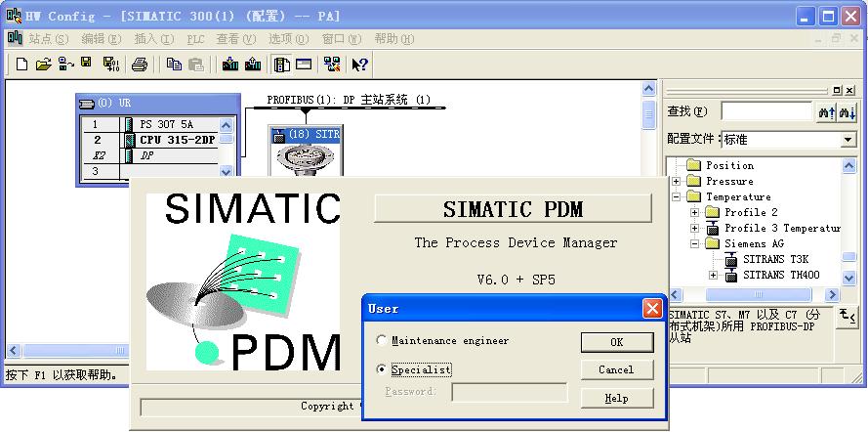868x432 pixels.
Task: Click the Download to module icon
Action: click(x=230, y=65)
